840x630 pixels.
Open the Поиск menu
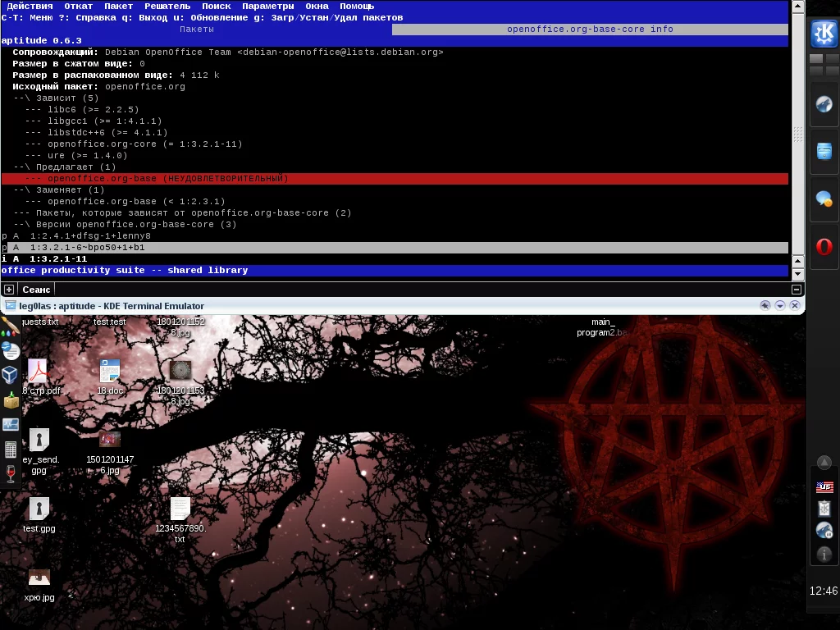pyautogui.click(x=216, y=6)
